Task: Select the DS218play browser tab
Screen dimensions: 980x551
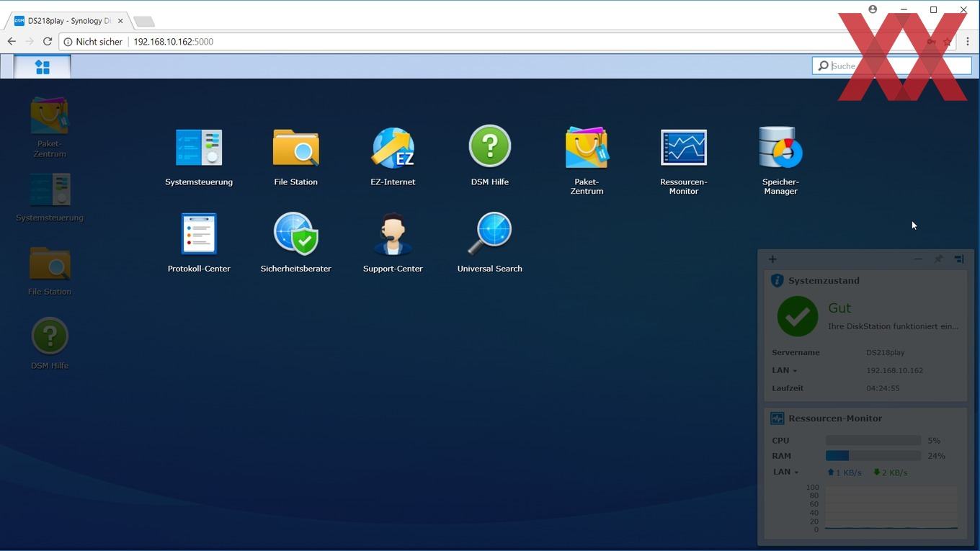Action: click(x=70, y=21)
